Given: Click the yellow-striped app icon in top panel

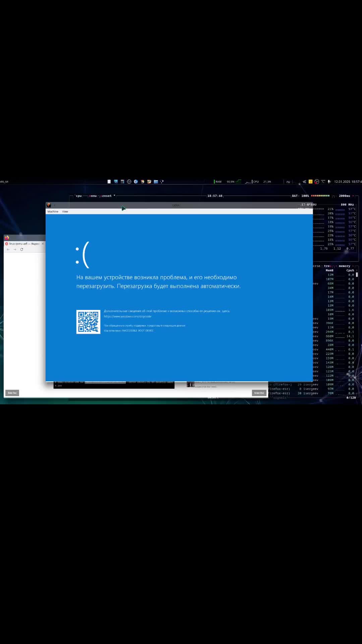Looking at the screenshot, I should click(x=149, y=181).
